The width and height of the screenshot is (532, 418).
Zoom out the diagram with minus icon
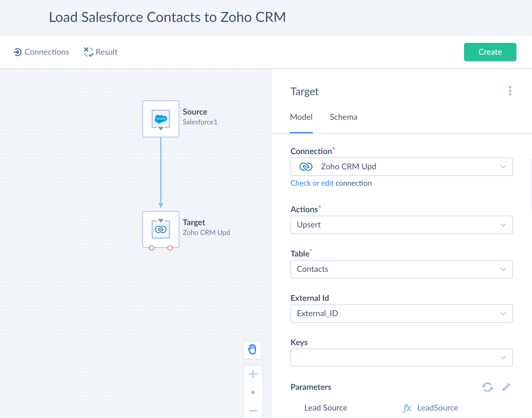[x=253, y=411]
